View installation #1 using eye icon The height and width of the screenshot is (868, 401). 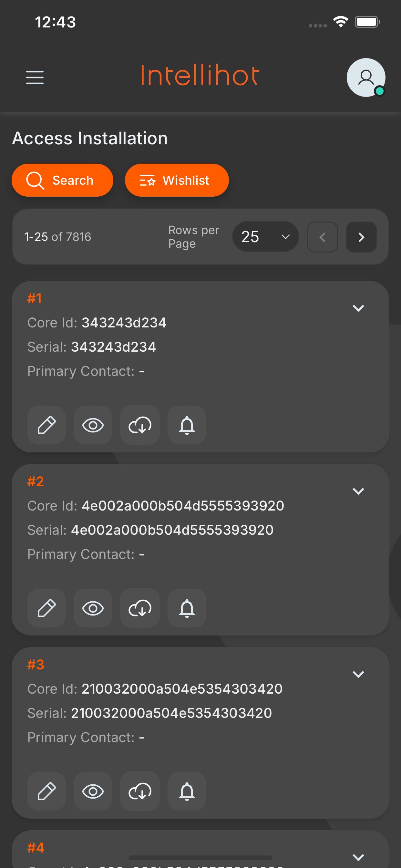93,425
